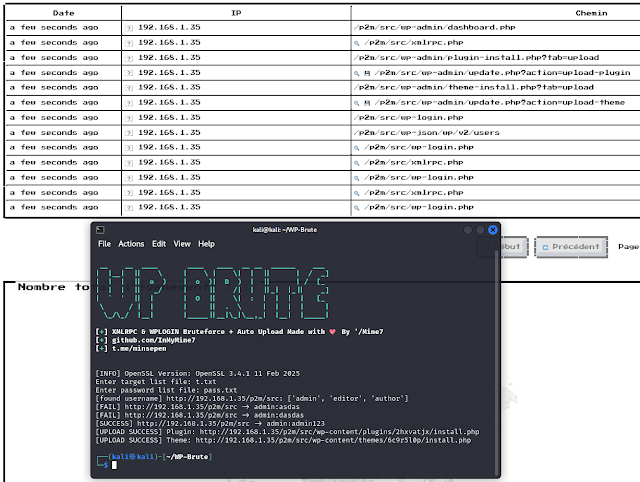
Task: Click the terminal title kali@kali: ~/WP-Brute
Action: click(x=284, y=230)
